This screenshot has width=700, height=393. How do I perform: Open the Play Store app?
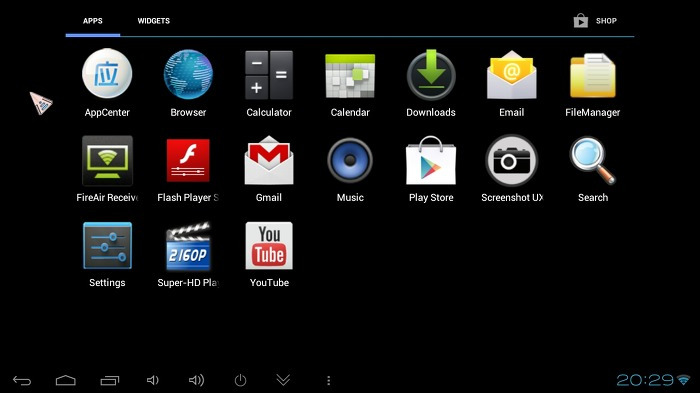point(431,160)
